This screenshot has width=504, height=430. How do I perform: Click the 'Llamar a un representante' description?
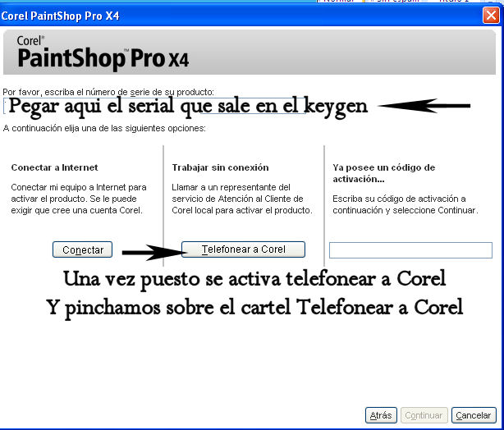pos(242,199)
